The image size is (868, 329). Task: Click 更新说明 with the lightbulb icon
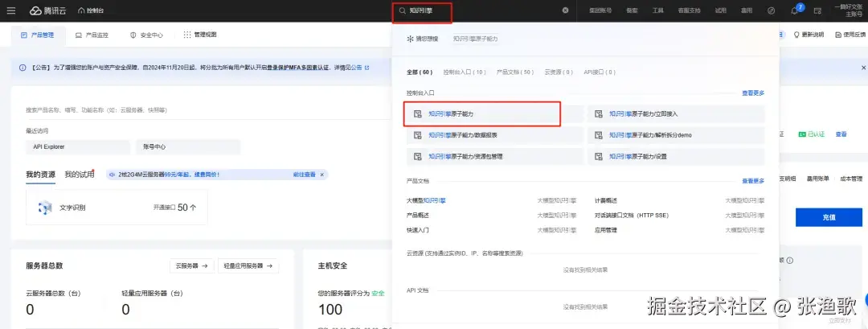(x=809, y=35)
